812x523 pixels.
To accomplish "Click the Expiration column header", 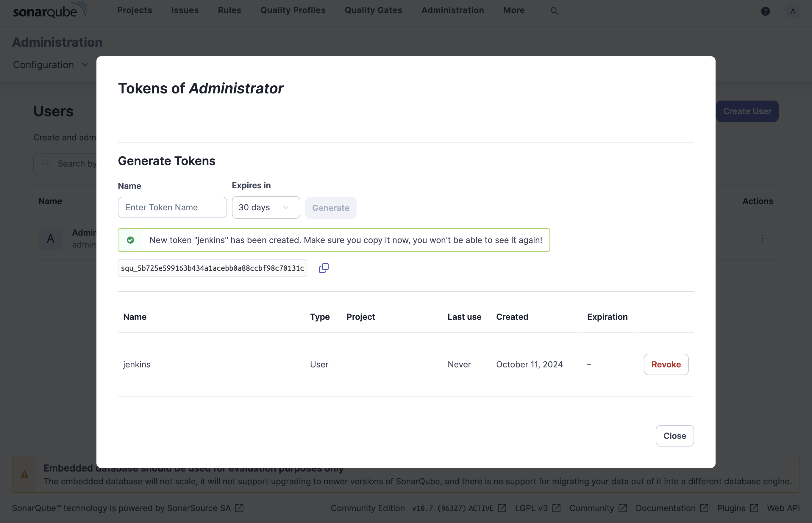I will click(607, 317).
